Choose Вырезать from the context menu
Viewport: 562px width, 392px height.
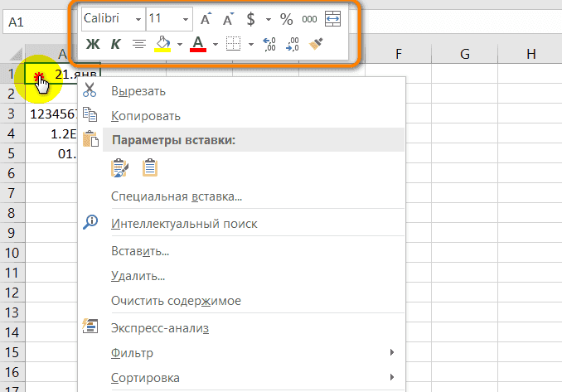(x=138, y=91)
